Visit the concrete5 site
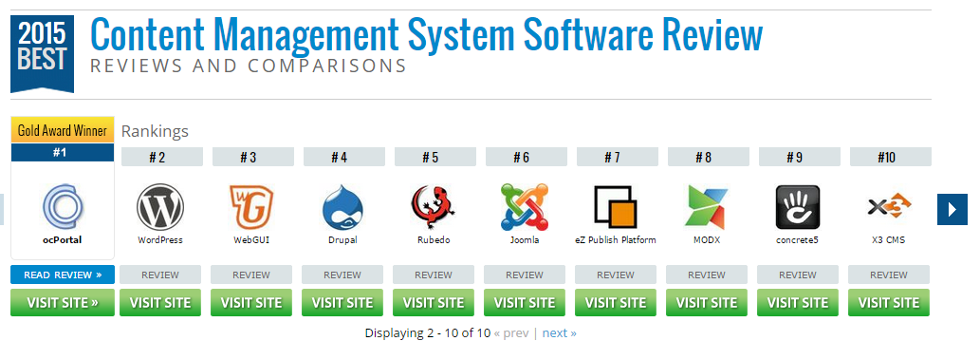Viewport: 980px width, 360px height. [798, 302]
